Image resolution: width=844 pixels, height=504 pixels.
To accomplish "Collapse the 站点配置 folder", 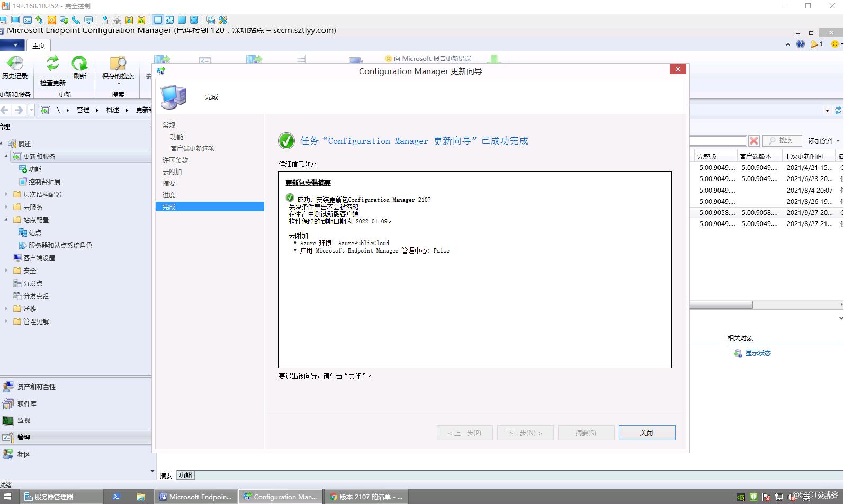I will (6, 220).
